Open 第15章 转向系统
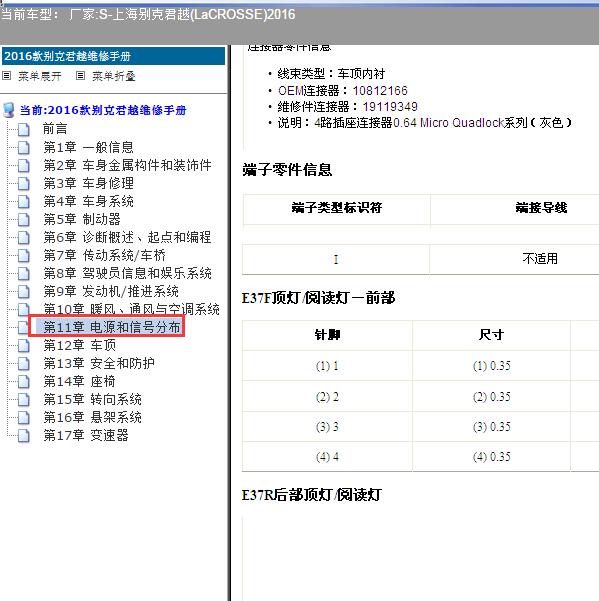The width and height of the screenshot is (599, 601). 92,399
